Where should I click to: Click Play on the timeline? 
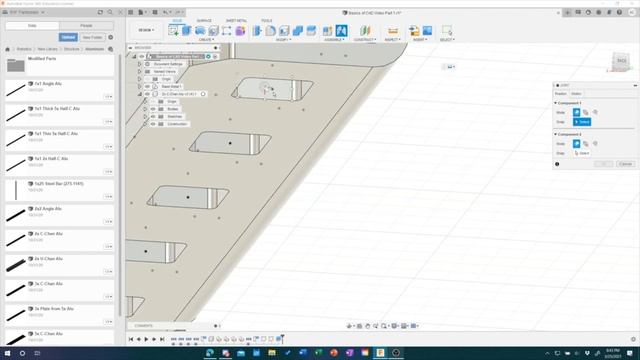(x=146, y=339)
